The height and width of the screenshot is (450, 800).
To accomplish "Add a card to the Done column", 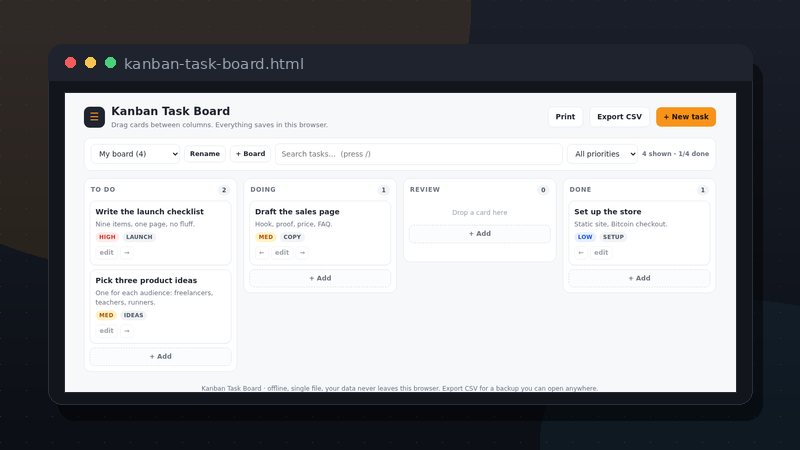I will 639,278.
